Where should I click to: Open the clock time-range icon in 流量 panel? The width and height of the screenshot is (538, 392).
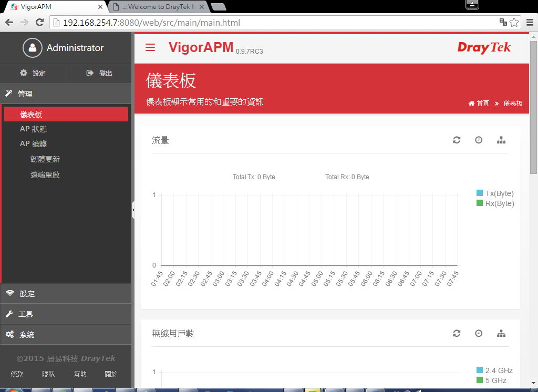pyautogui.click(x=479, y=140)
